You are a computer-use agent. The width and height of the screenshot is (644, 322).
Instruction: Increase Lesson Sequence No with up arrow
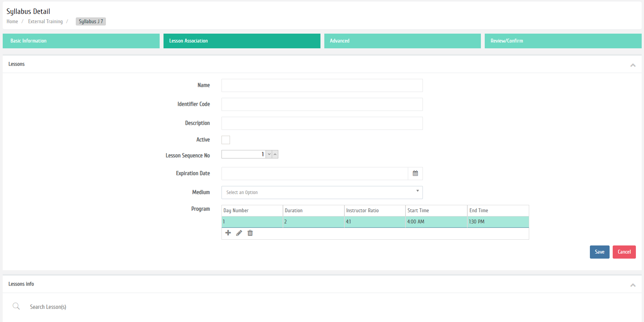275,155
